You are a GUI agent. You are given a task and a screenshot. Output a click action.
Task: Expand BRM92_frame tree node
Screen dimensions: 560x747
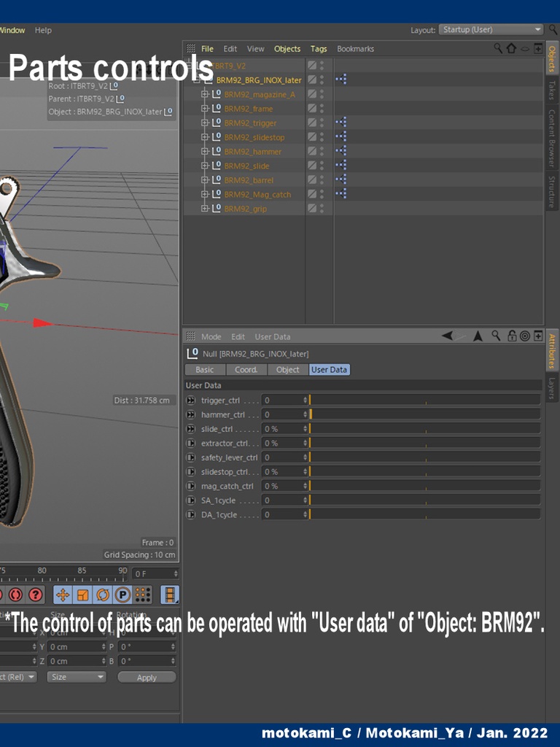[205, 109]
